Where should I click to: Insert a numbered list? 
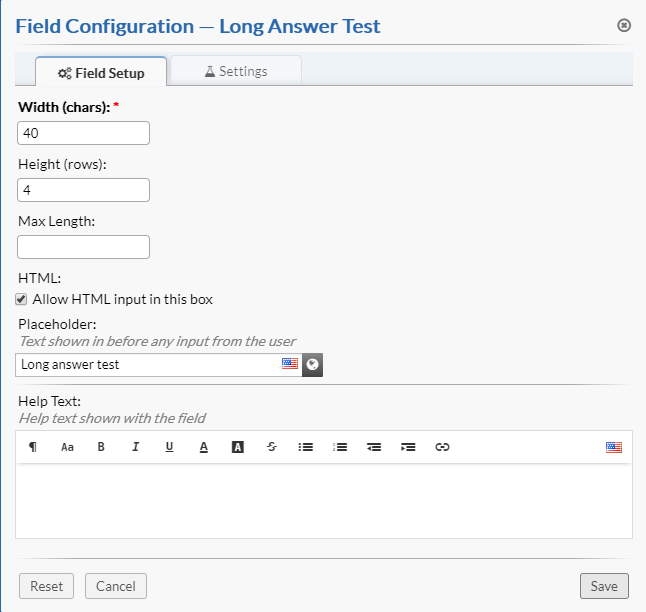340,447
